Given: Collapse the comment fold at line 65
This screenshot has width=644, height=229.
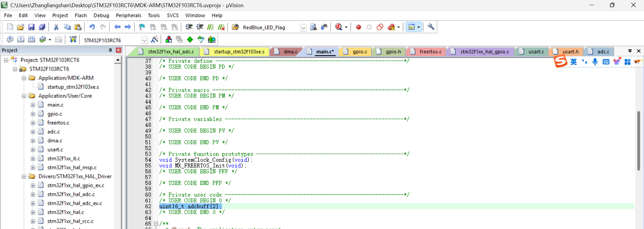Looking at the screenshot, I should [156, 223].
